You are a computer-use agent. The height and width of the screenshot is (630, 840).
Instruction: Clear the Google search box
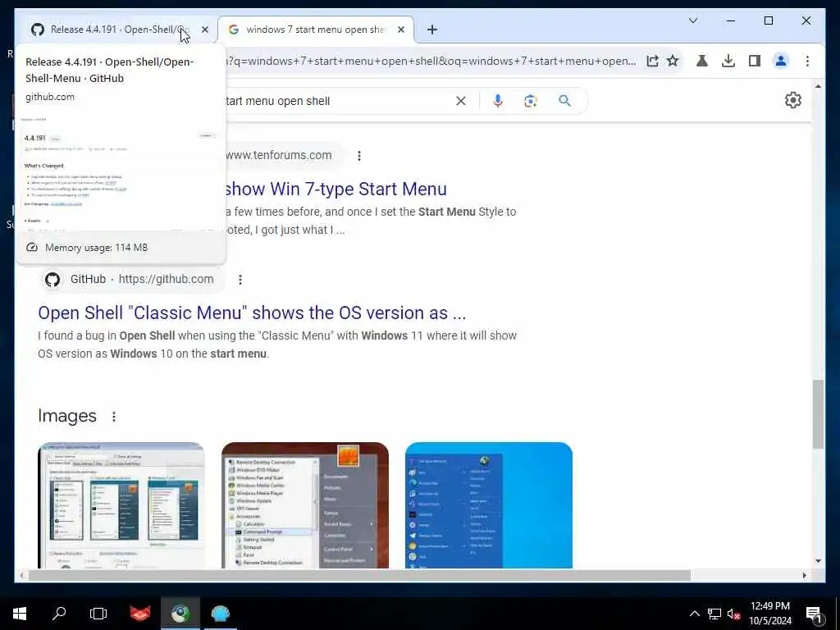(461, 101)
